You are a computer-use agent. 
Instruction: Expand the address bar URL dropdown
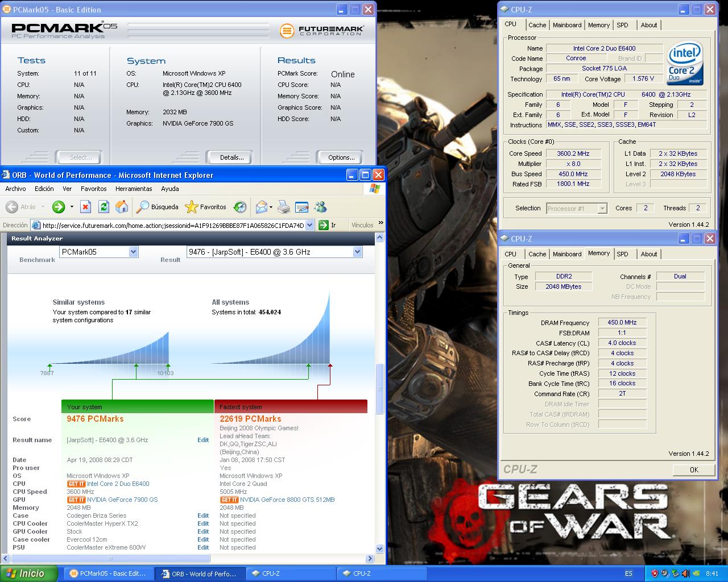pos(310,225)
